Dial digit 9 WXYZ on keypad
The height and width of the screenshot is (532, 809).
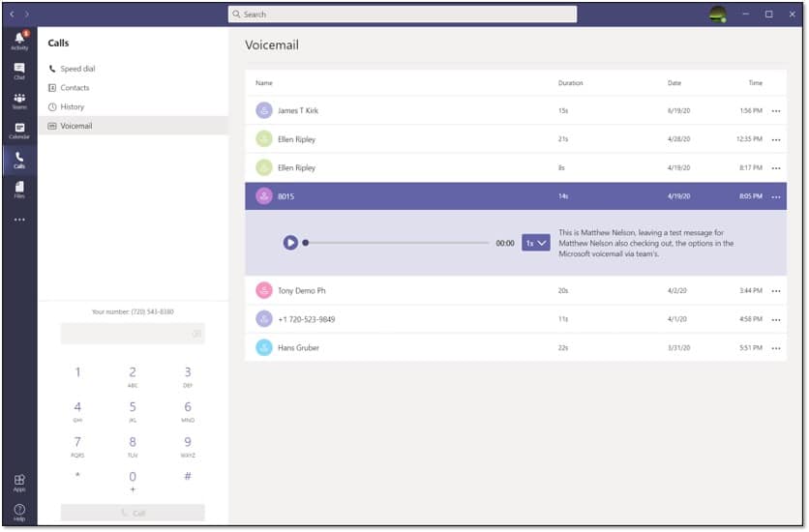click(188, 447)
